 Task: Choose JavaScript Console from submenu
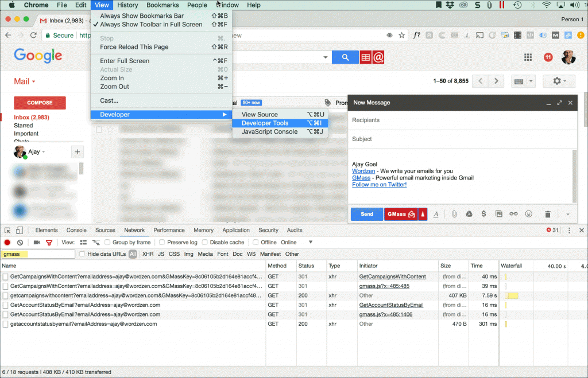click(x=280, y=131)
